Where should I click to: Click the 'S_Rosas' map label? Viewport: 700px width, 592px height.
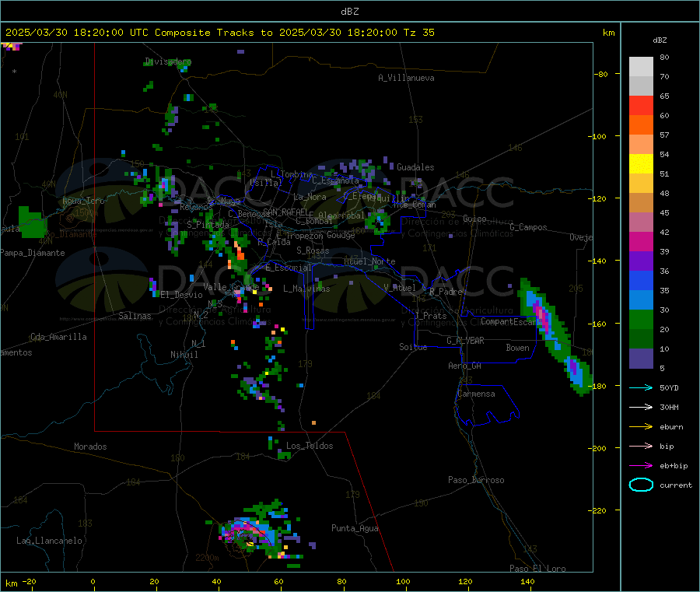[313, 250]
